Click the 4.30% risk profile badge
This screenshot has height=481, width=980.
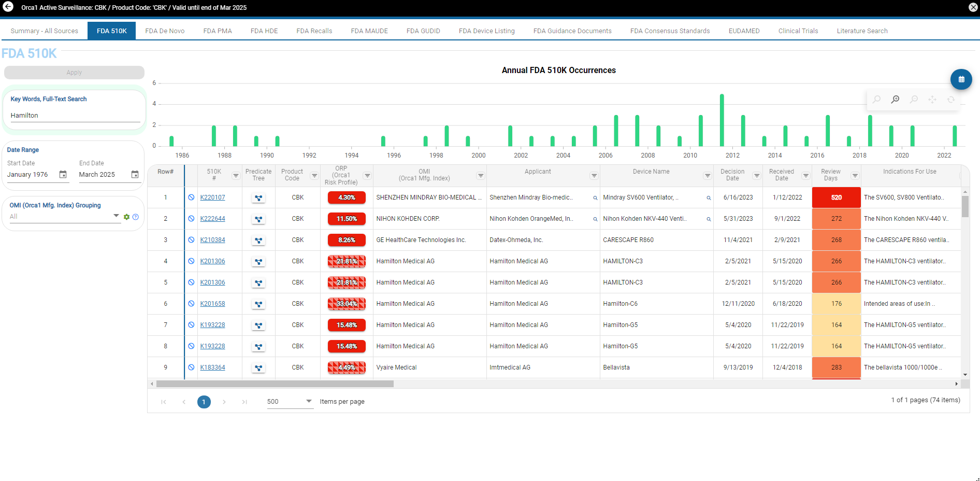pyautogui.click(x=347, y=197)
